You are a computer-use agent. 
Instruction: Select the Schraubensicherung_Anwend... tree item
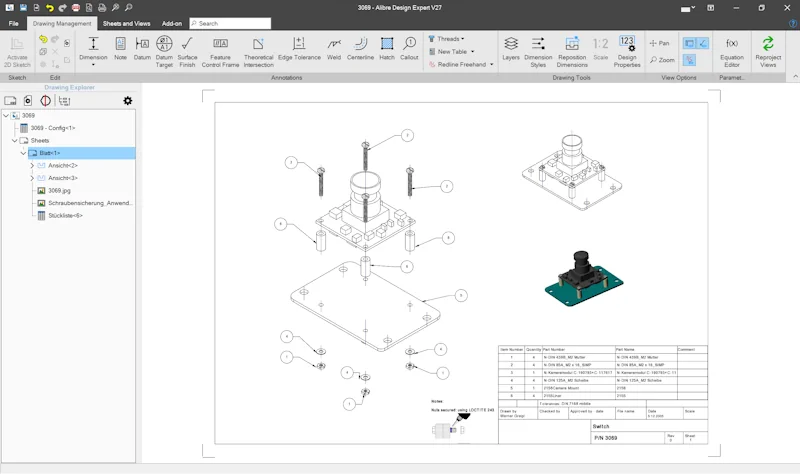90,203
